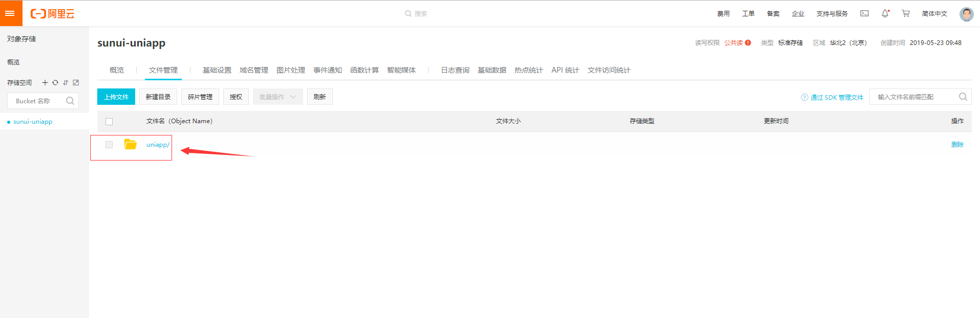
Task: Switch to the 日志查询 tab
Action: (x=455, y=70)
